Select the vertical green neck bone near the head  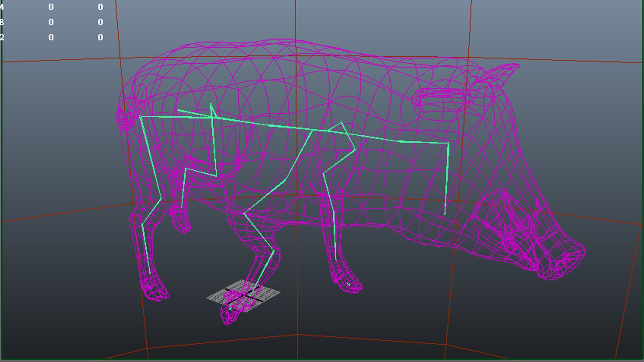447,178
